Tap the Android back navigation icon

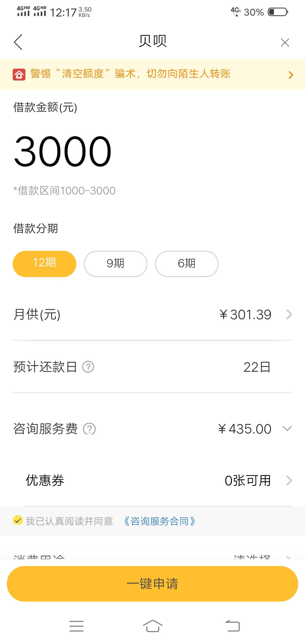[232, 626]
